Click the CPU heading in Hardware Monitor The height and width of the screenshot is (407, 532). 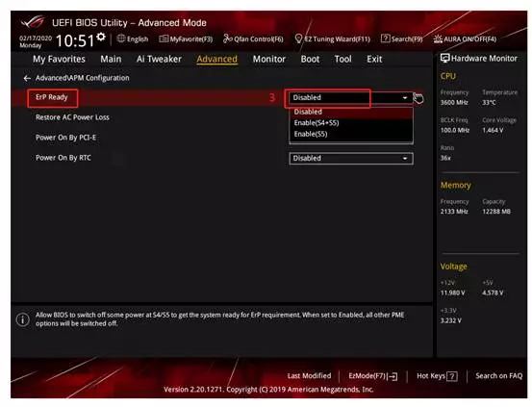click(x=448, y=76)
